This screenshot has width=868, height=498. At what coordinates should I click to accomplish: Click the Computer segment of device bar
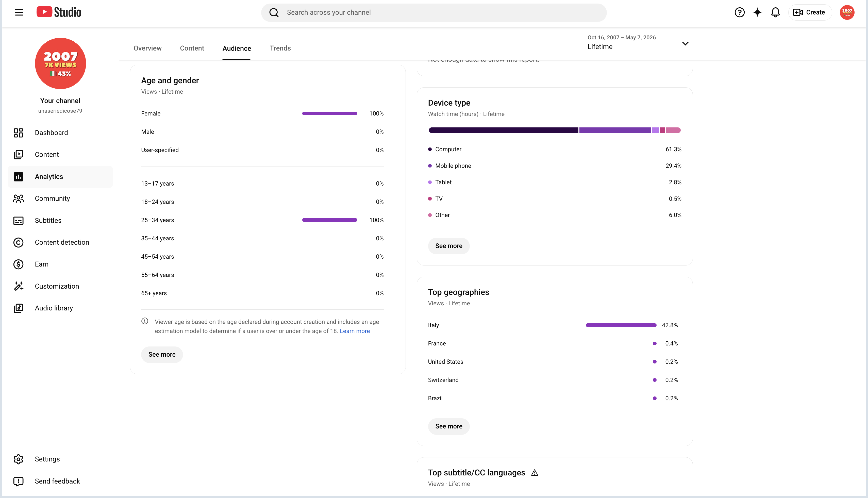504,130
